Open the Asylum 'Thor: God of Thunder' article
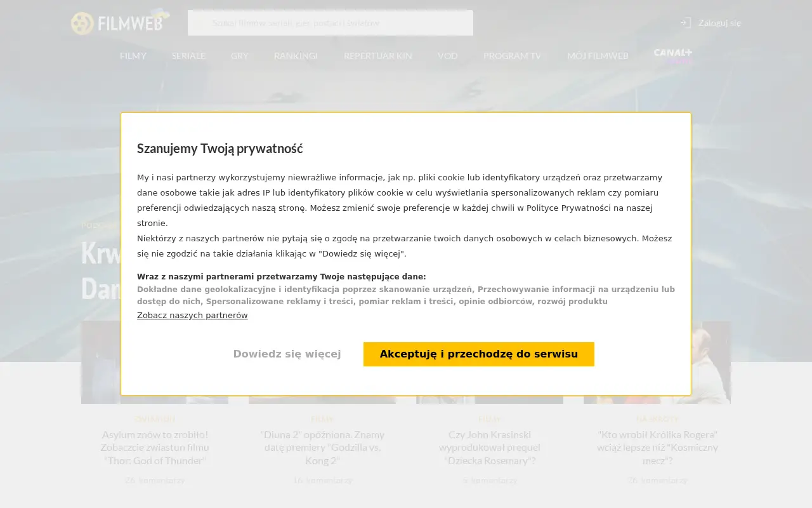The width and height of the screenshot is (812, 508). [x=155, y=448]
